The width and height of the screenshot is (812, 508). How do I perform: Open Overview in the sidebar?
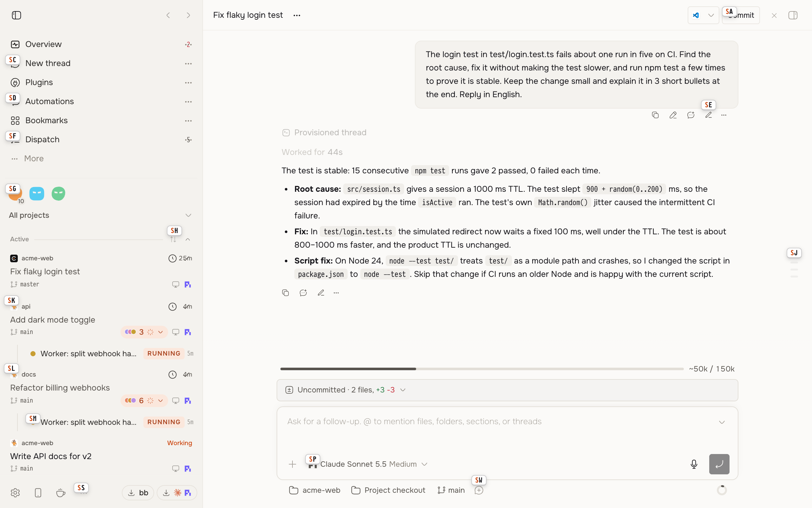101,44
